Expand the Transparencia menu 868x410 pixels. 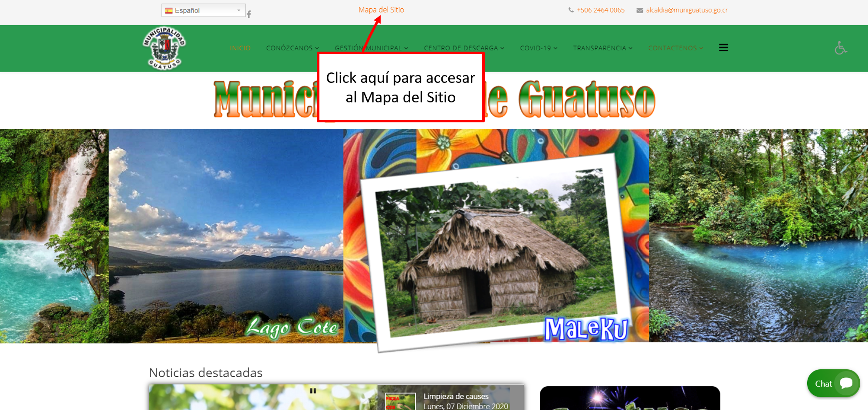(603, 48)
